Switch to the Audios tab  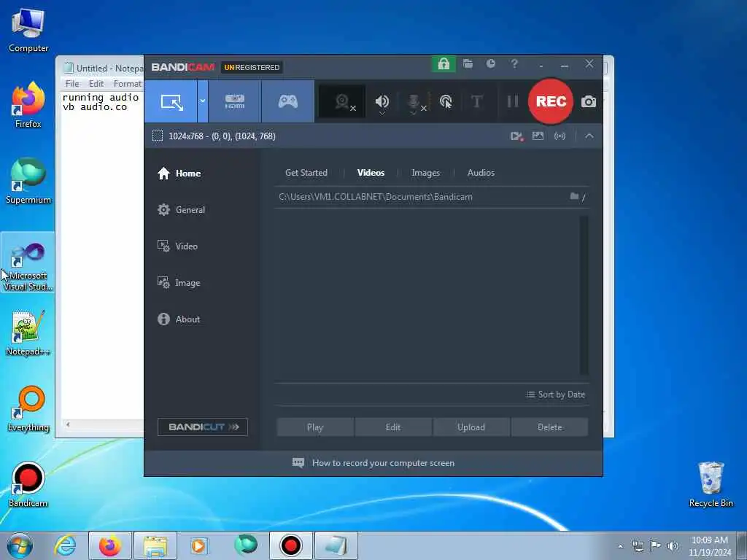pos(481,173)
